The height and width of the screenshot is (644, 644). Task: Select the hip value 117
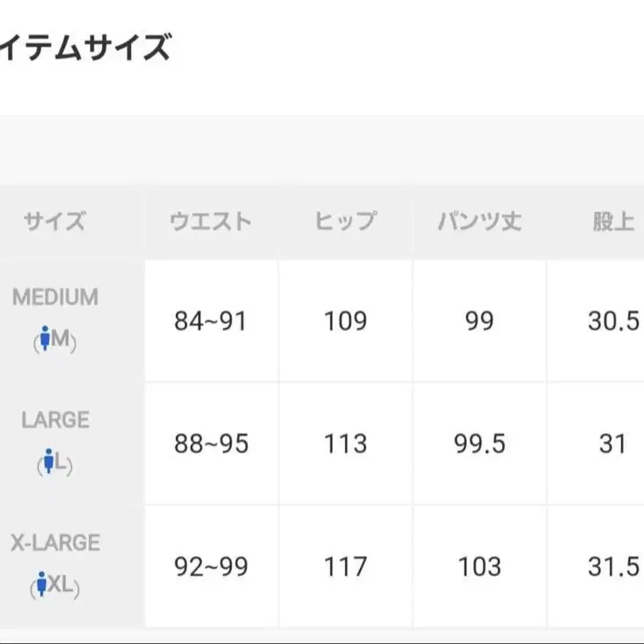(x=345, y=567)
